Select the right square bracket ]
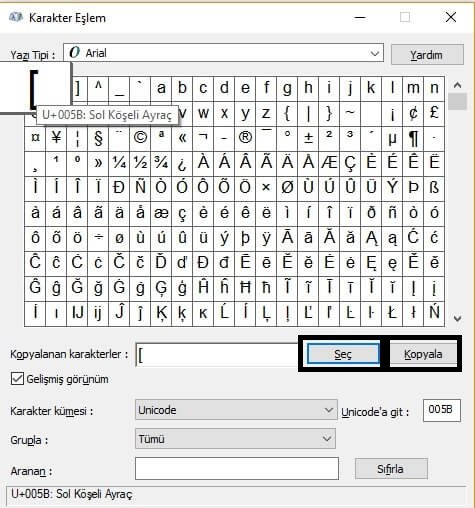 [x=78, y=88]
